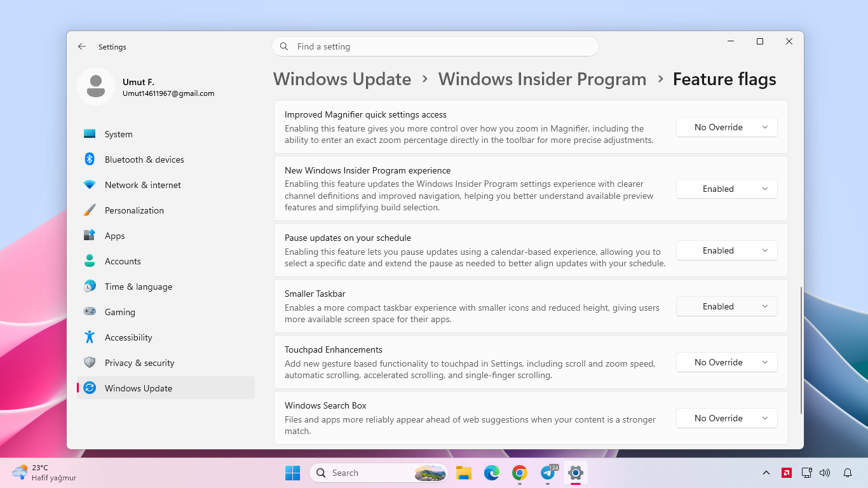The width and height of the screenshot is (868, 488).
Task: Click the Accounts person icon in sidebar
Action: [90, 261]
